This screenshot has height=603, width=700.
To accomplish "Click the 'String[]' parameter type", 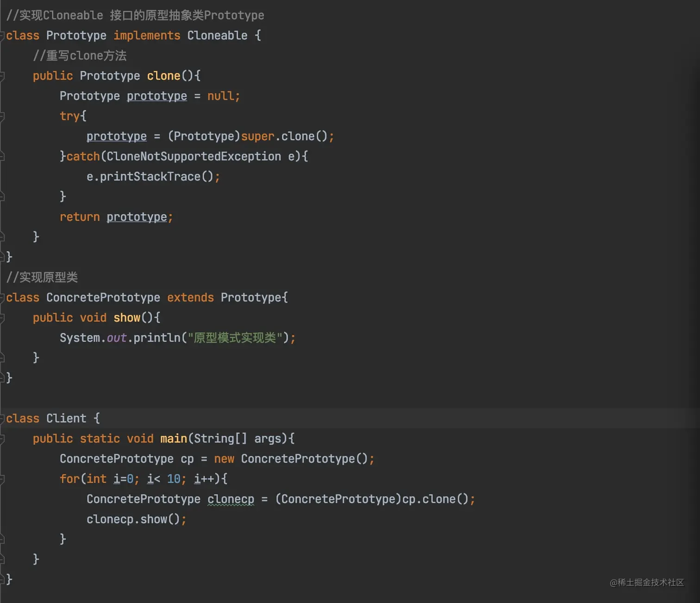I will pos(220,439).
